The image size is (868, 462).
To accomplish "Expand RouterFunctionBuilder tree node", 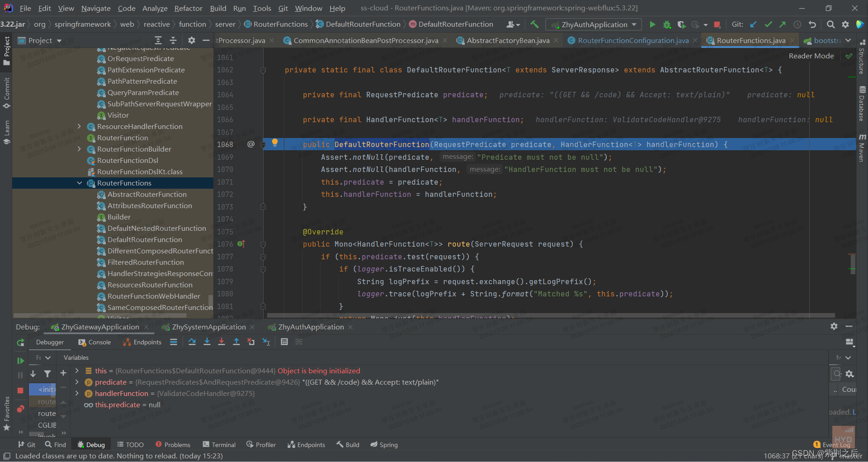I will 80,149.
